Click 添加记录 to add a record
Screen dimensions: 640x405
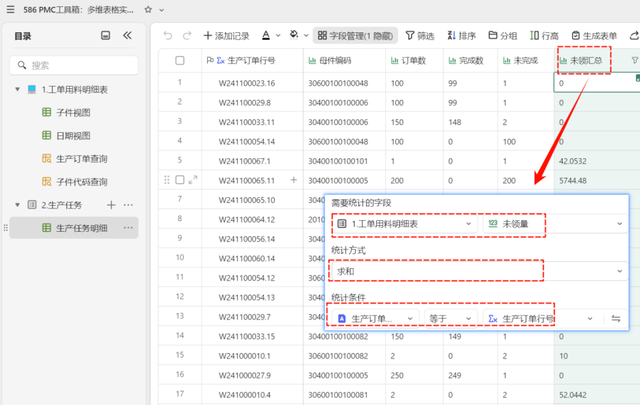(x=227, y=36)
